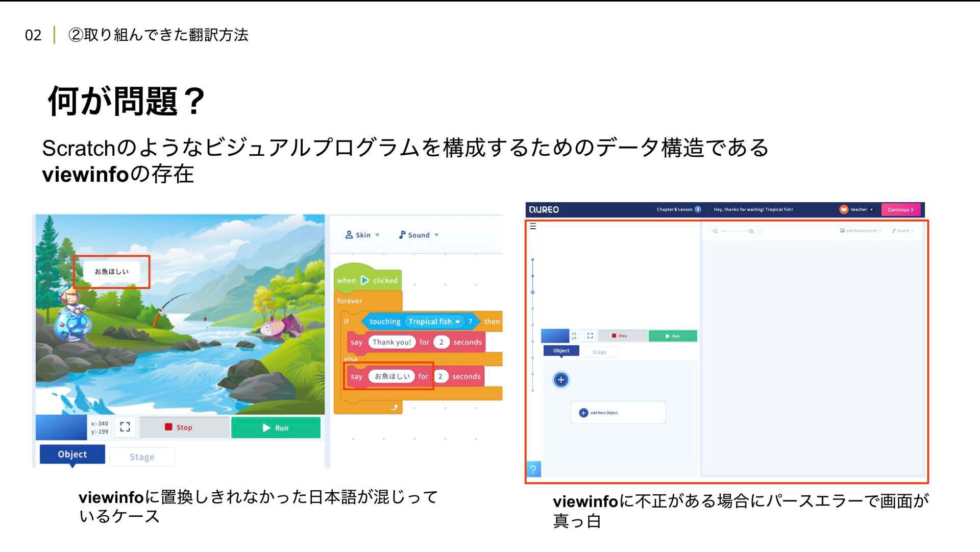The width and height of the screenshot is (980, 552).
Task: Click the teacher avatar icon
Action: click(844, 209)
